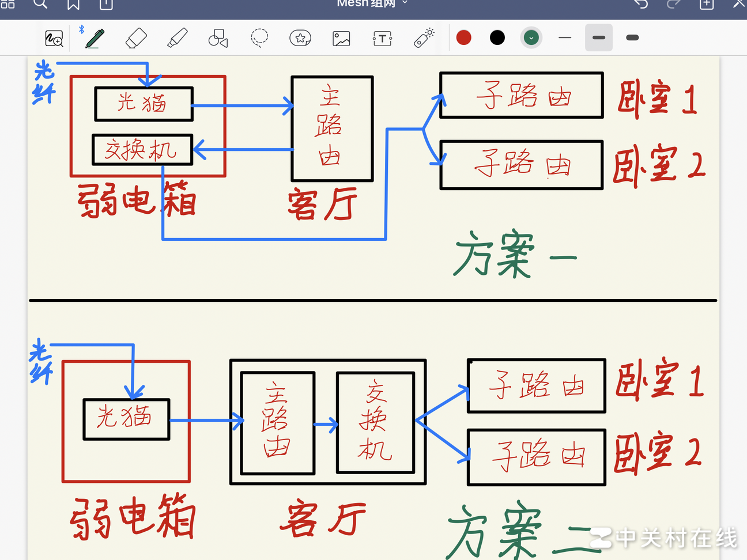
Task: Switch pen stroke to the thin thickness
Action: click(565, 37)
